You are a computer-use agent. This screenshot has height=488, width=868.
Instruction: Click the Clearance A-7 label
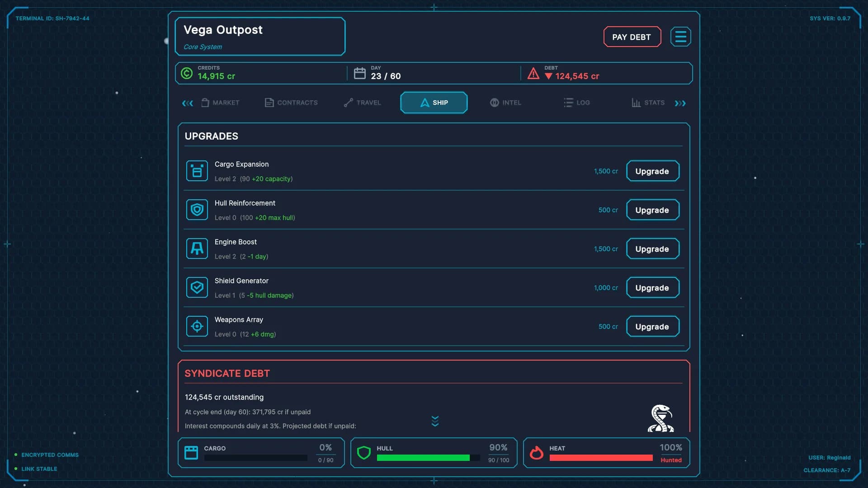pyautogui.click(x=827, y=470)
